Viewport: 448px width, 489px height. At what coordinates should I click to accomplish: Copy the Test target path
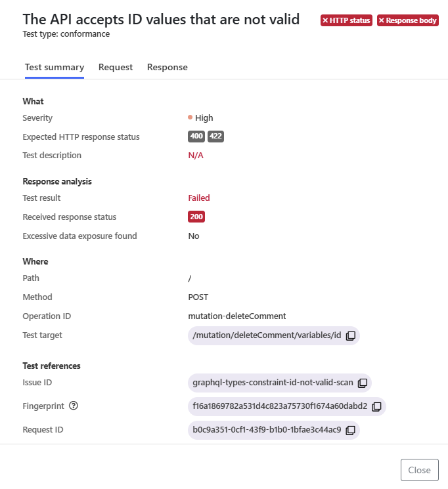351,335
